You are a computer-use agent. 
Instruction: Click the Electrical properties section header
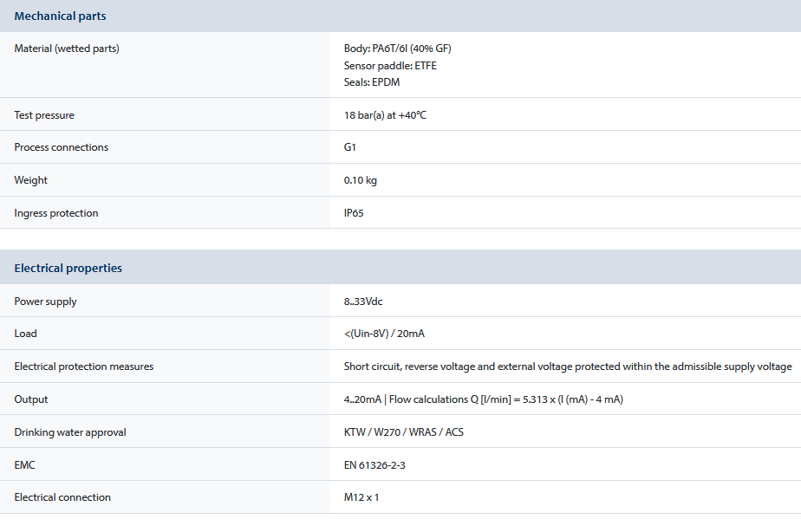tap(68, 269)
